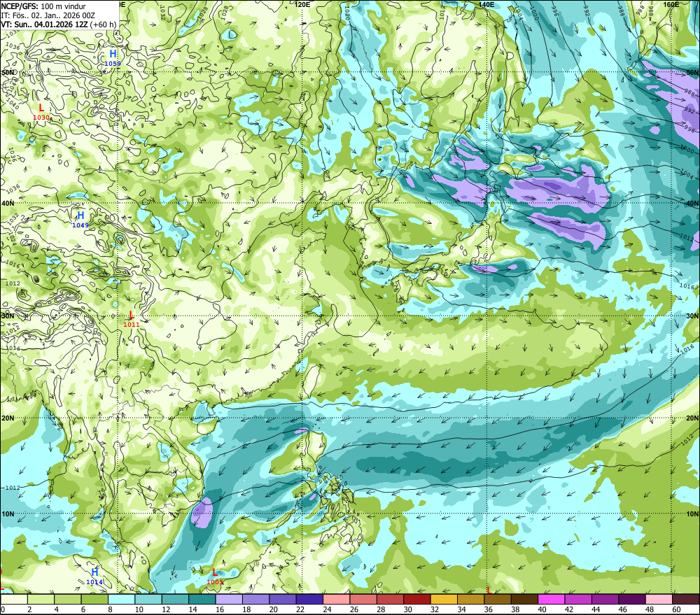This screenshot has height=615, width=700.
Task: Click the legend scale value 10
Action: (139, 609)
